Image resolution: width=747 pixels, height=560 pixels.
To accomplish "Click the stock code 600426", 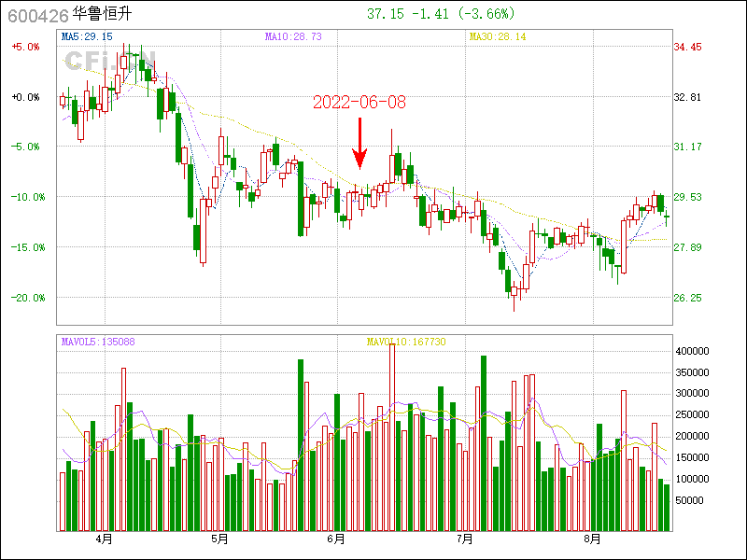I will [x=38, y=16].
